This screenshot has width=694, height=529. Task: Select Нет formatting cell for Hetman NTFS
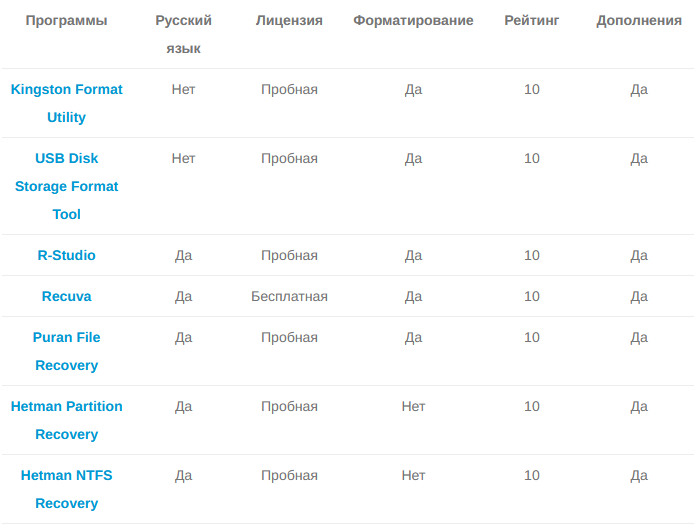[413, 475]
